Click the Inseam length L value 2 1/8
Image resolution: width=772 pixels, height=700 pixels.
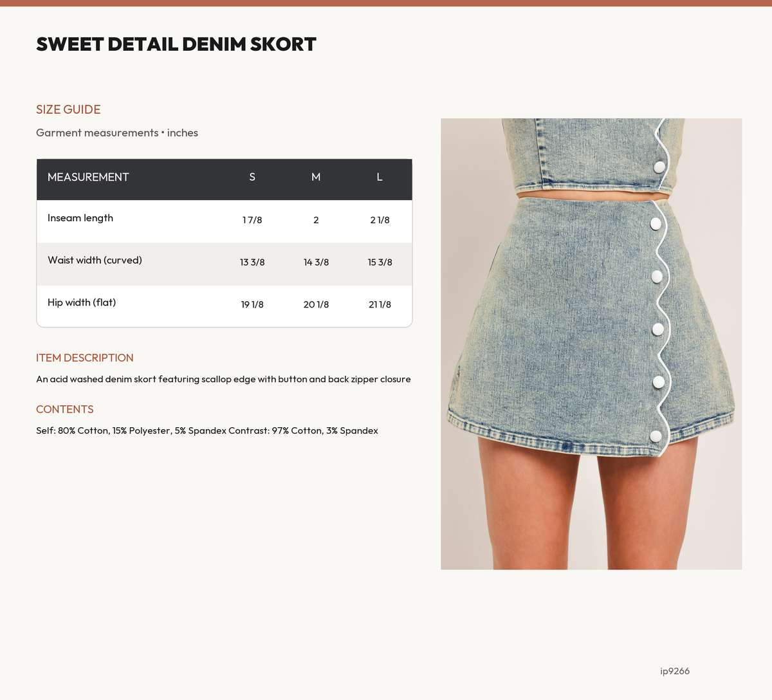click(380, 220)
